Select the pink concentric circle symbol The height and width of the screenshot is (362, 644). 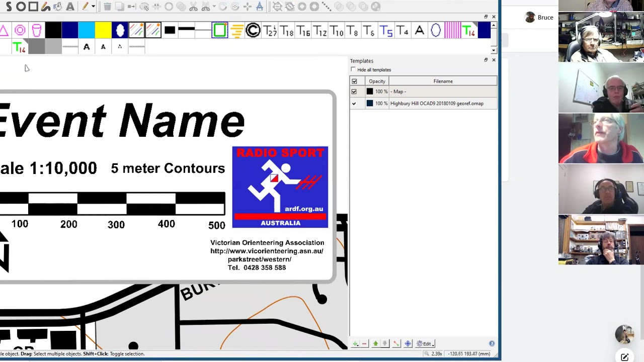(x=20, y=31)
